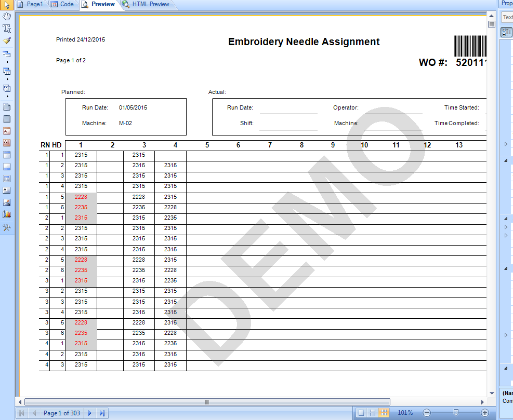The width and height of the screenshot is (513, 420).
Task: Insert the Header band with top stripe
Action: [7, 155]
